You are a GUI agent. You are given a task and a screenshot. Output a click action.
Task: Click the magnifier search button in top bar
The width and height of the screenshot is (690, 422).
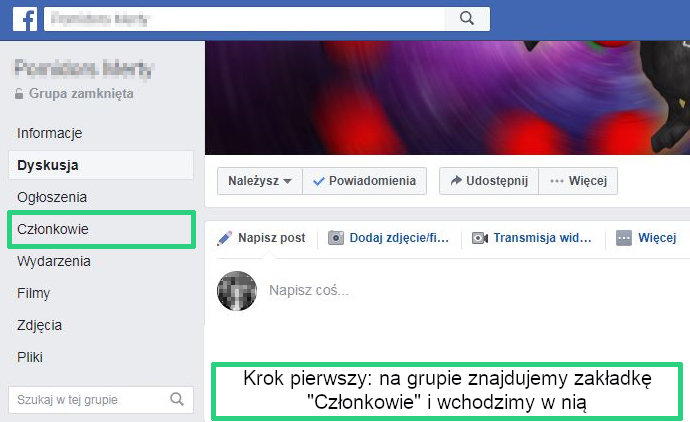[467, 18]
